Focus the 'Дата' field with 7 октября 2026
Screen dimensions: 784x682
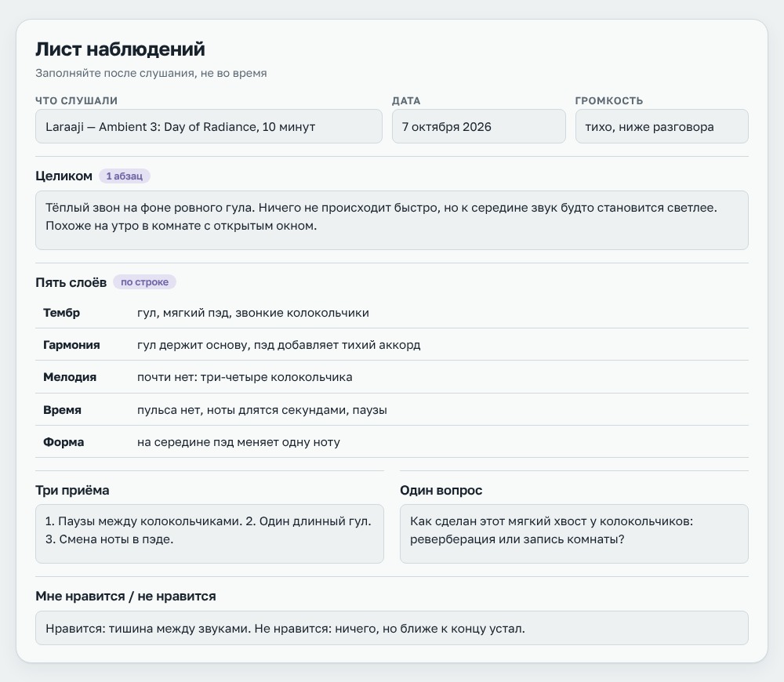click(478, 126)
